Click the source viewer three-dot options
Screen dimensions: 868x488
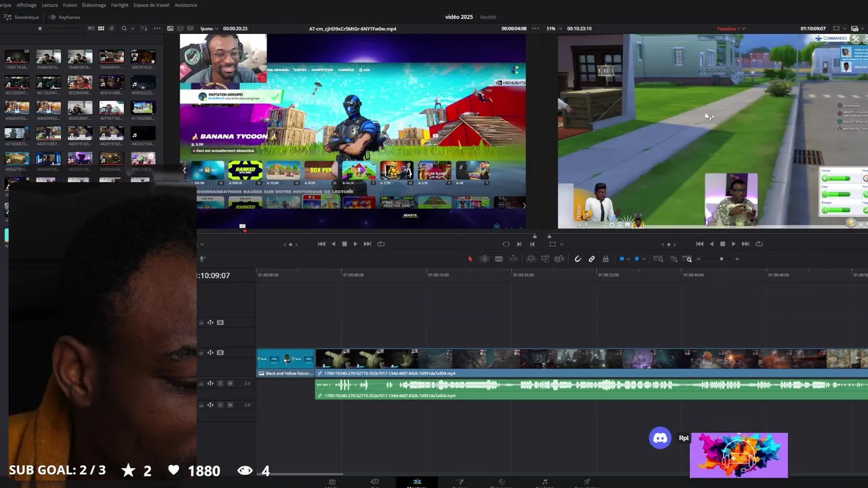click(x=536, y=28)
